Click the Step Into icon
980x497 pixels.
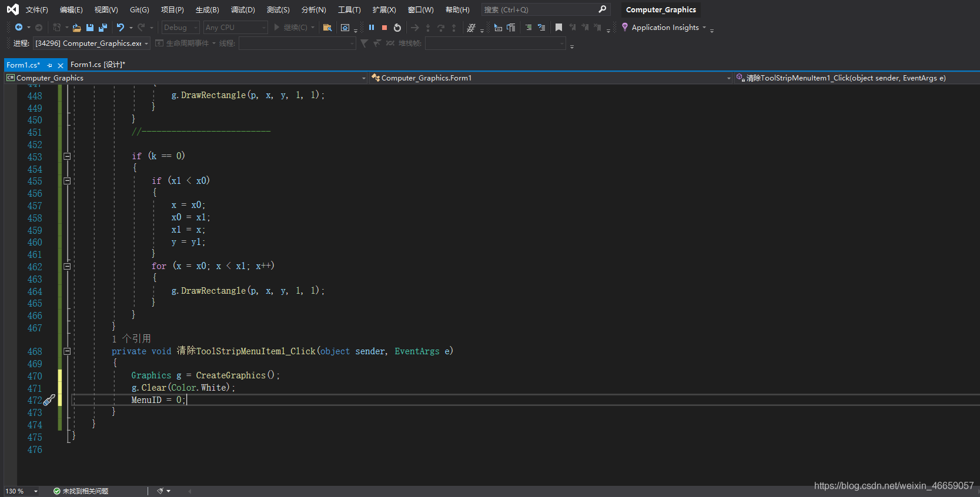coord(428,28)
